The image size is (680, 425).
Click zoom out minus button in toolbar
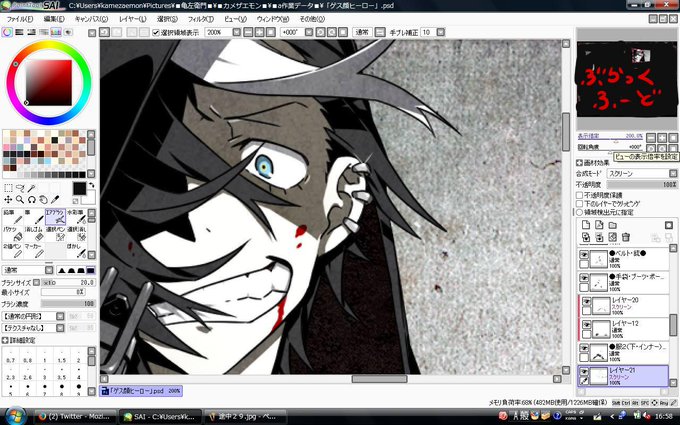(x=248, y=32)
